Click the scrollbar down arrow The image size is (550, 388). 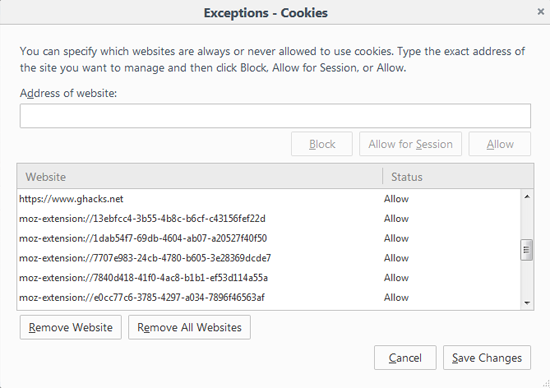coord(526,303)
